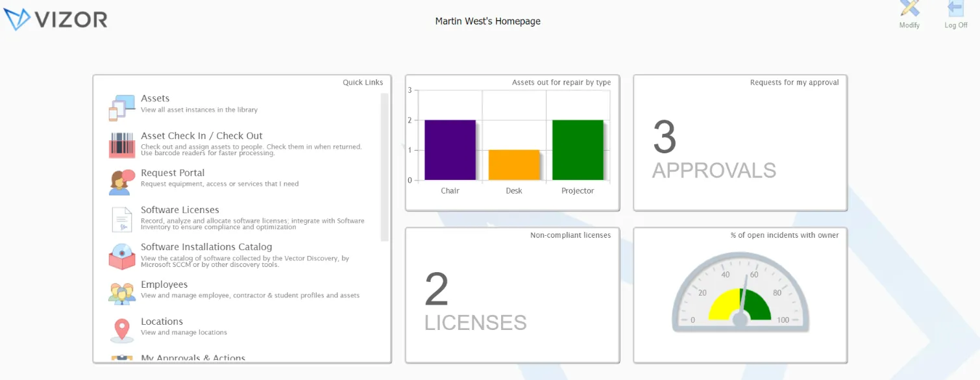Click the purple Chair bar
980x380 pixels.
pyautogui.click(x=450, y=150)
